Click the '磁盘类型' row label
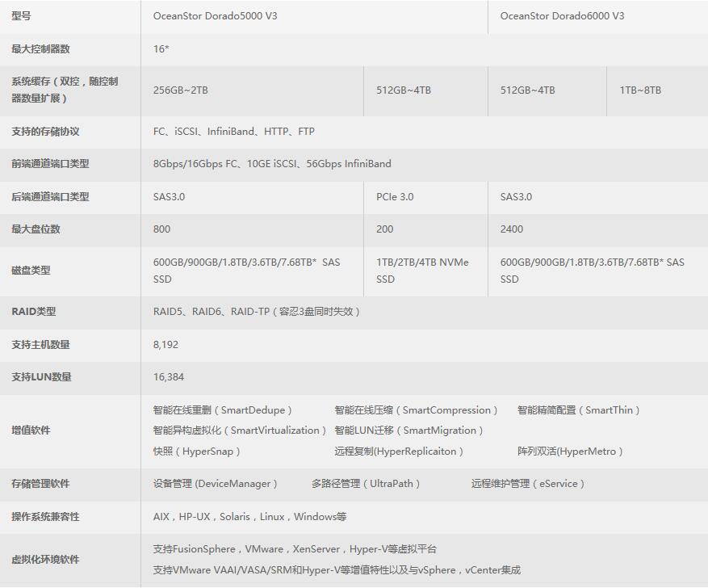 pos(31,271)
